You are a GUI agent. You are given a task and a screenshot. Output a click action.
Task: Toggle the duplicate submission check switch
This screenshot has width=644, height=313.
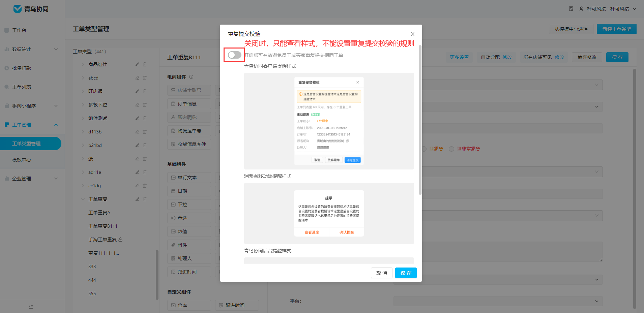(x=234, y=55)
